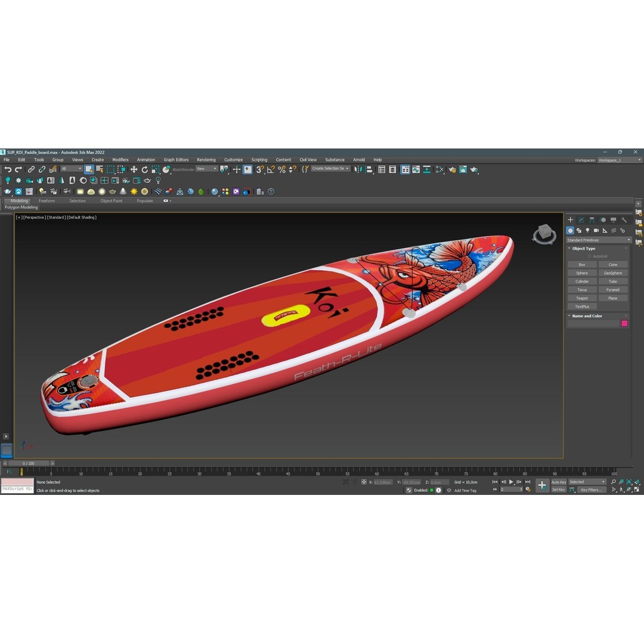Click the Sphere primitive button
Viewport: 644px width, 644px height.
point(582,273)
